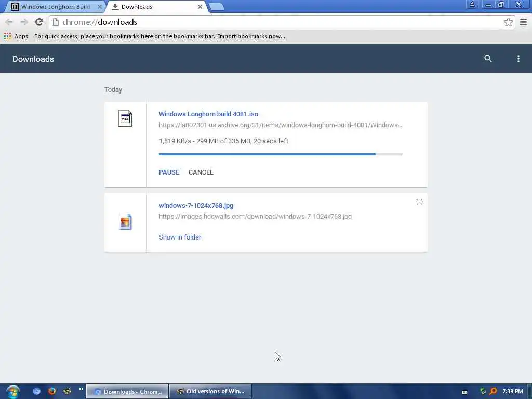Cancel the Longhorn ISO download
Image resolution: width=532 pixels, height=399 pixels.
click(201, 172)
